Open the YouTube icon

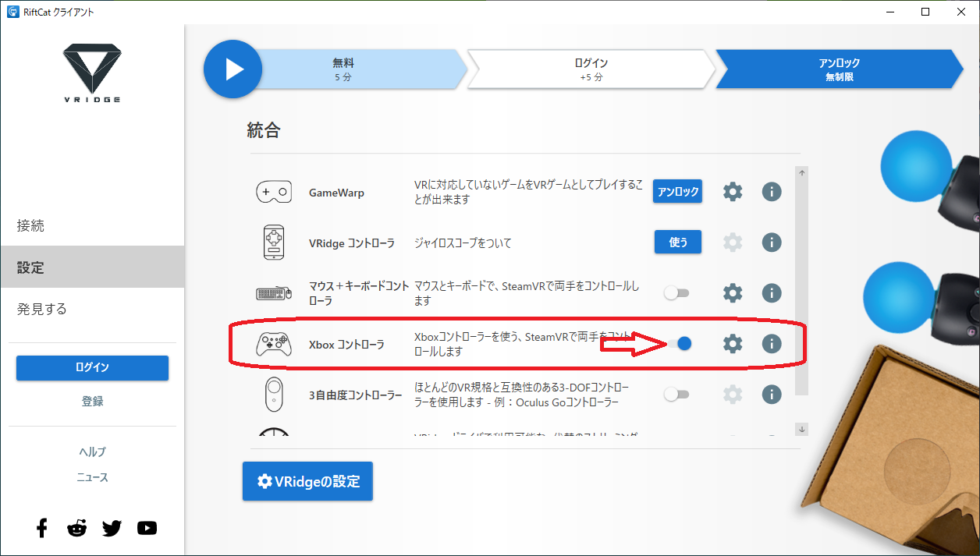[147, 528]
